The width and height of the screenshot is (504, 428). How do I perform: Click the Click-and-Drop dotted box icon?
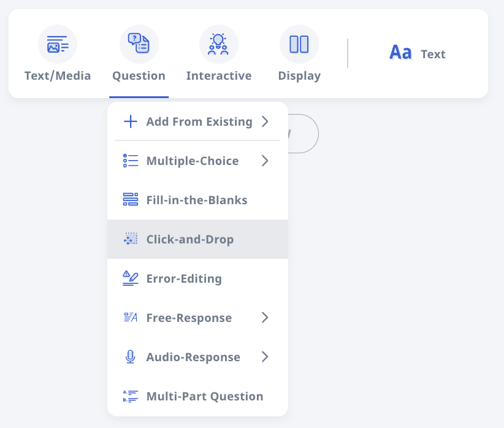[x=131, y=239]
